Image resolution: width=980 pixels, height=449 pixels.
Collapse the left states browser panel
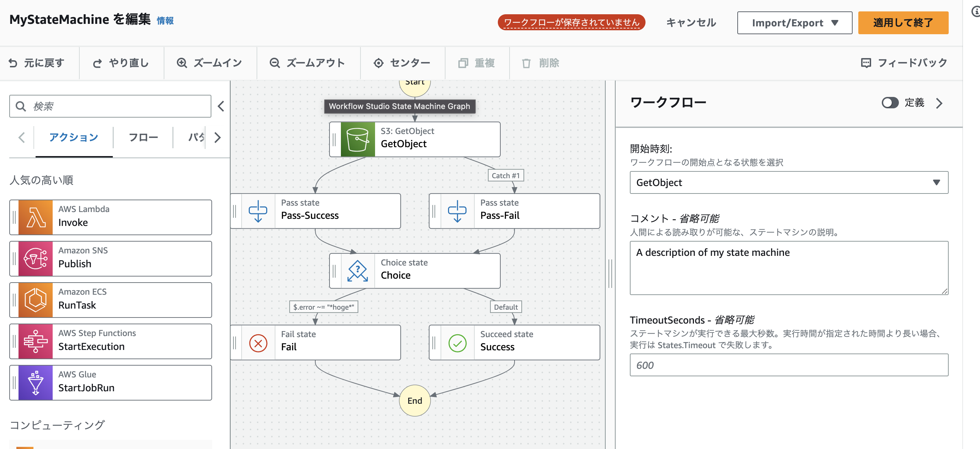[221, 106]
